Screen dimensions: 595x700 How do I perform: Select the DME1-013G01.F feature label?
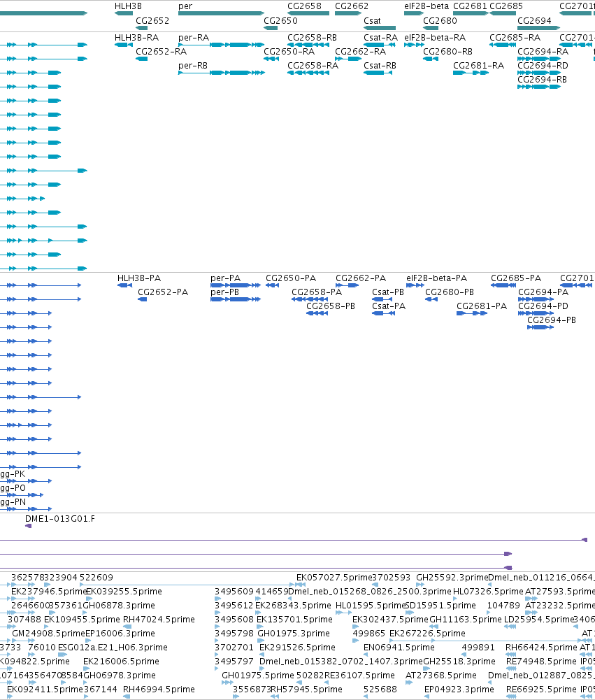click(x=60, y=519)
